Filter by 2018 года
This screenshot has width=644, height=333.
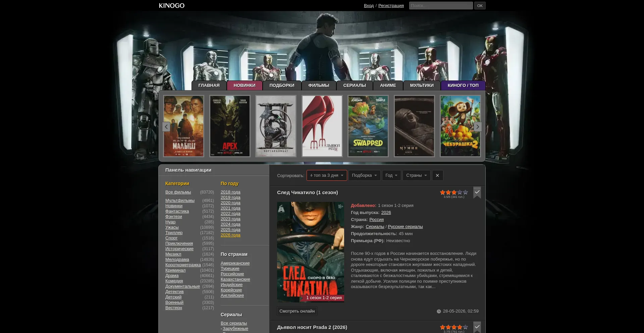230,192
